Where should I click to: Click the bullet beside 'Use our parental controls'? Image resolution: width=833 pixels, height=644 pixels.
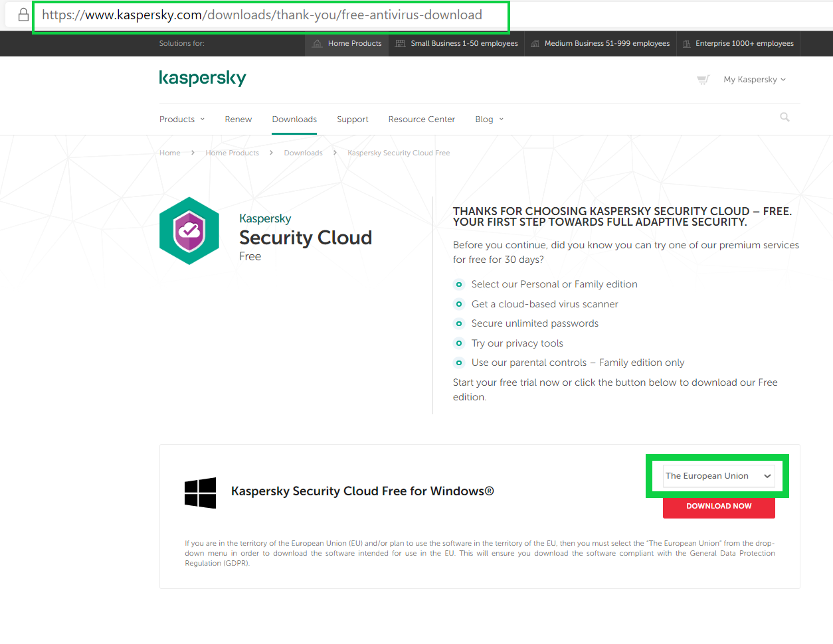coord(458,362)
